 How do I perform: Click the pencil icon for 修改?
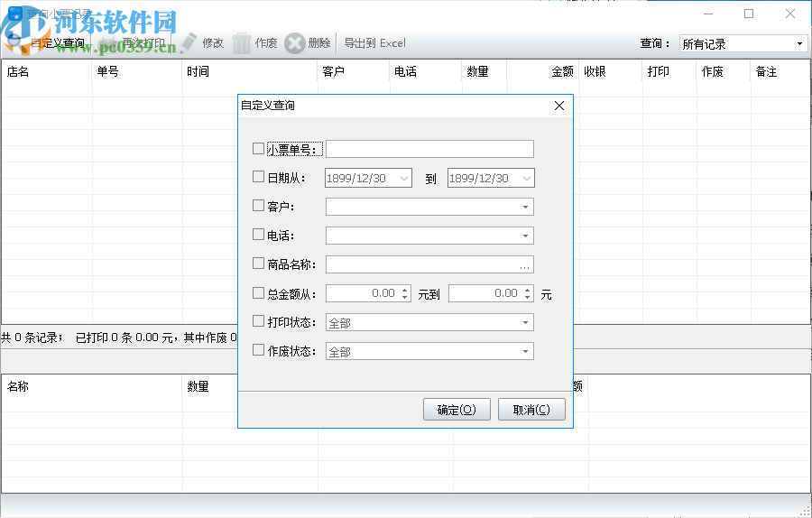(x=189, y=43)
